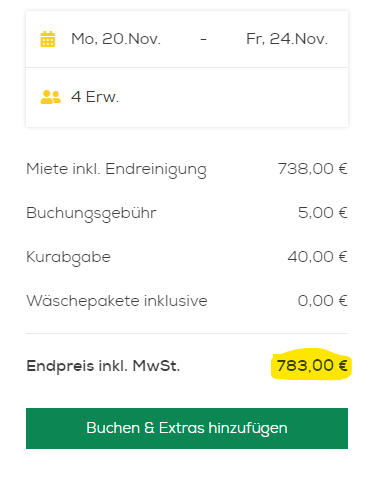
Task: Click the 738,00 € rental amount
Action: 313,169
